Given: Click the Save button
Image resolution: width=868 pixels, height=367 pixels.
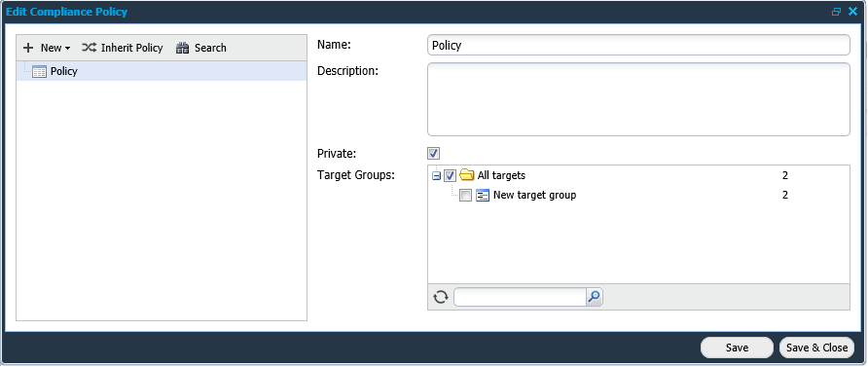Looking at the screenshot, I should 737,348.
